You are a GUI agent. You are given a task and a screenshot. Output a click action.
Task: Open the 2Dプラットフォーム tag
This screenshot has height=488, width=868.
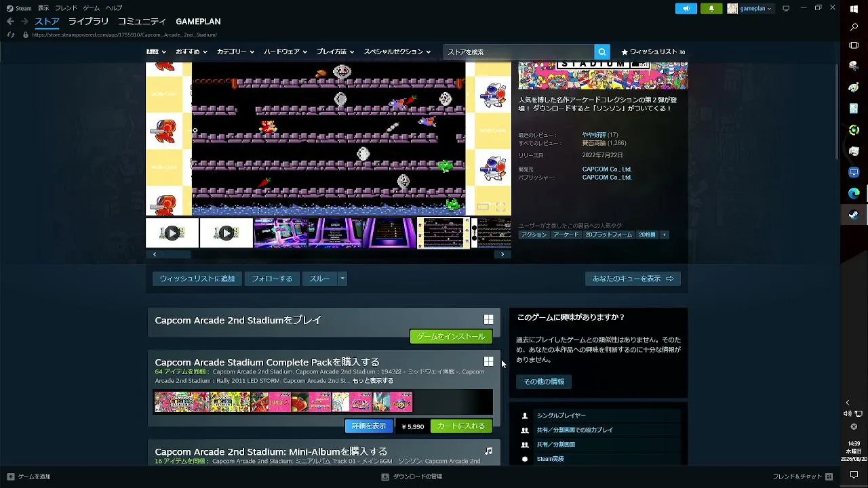(x=609, y=235)
